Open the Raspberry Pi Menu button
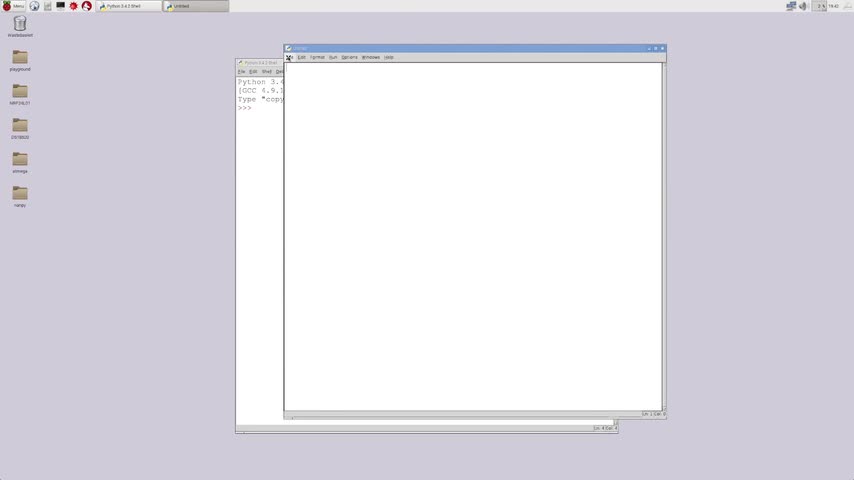 click(13, 6)
